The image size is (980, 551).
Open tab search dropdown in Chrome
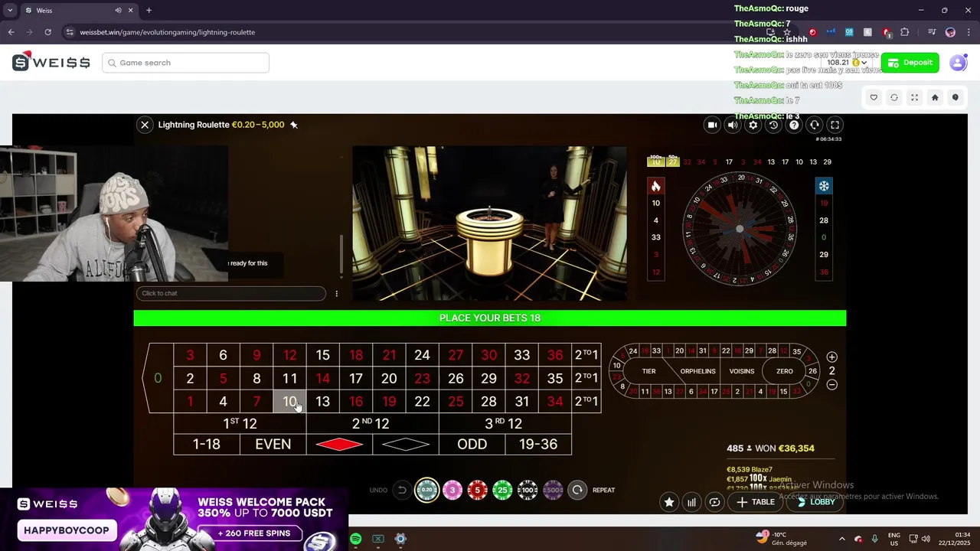[x=10, y=11]
